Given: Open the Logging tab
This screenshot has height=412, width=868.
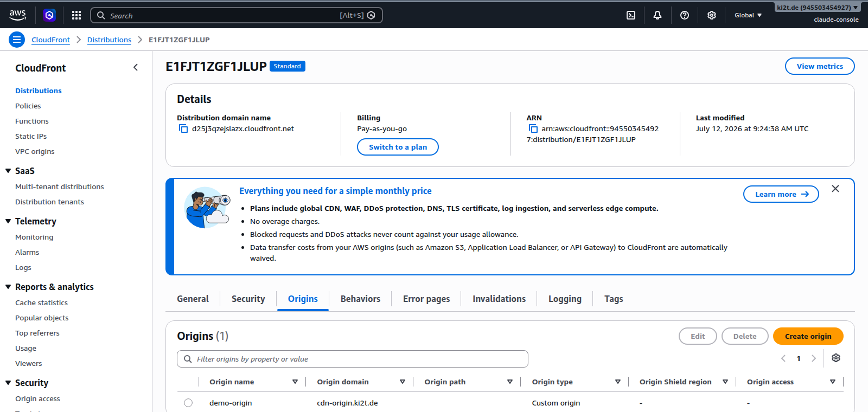Looking at the screenshot, I should (x=565, y=299).
